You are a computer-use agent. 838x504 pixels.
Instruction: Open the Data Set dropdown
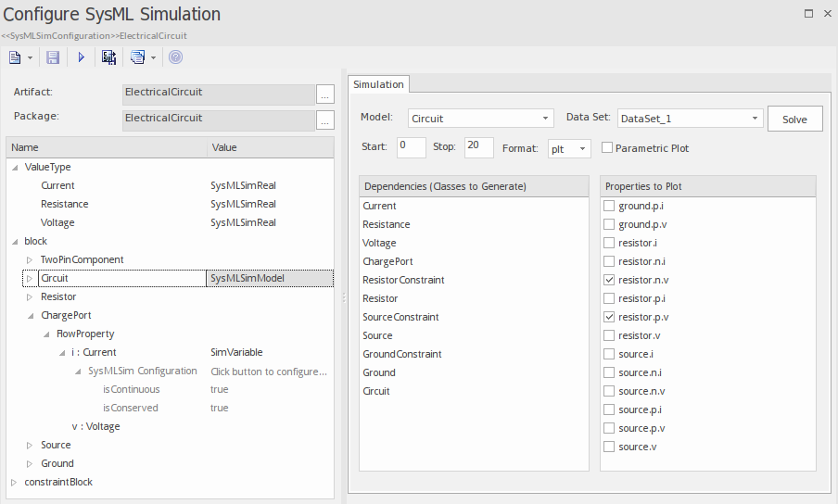[690, 119]
